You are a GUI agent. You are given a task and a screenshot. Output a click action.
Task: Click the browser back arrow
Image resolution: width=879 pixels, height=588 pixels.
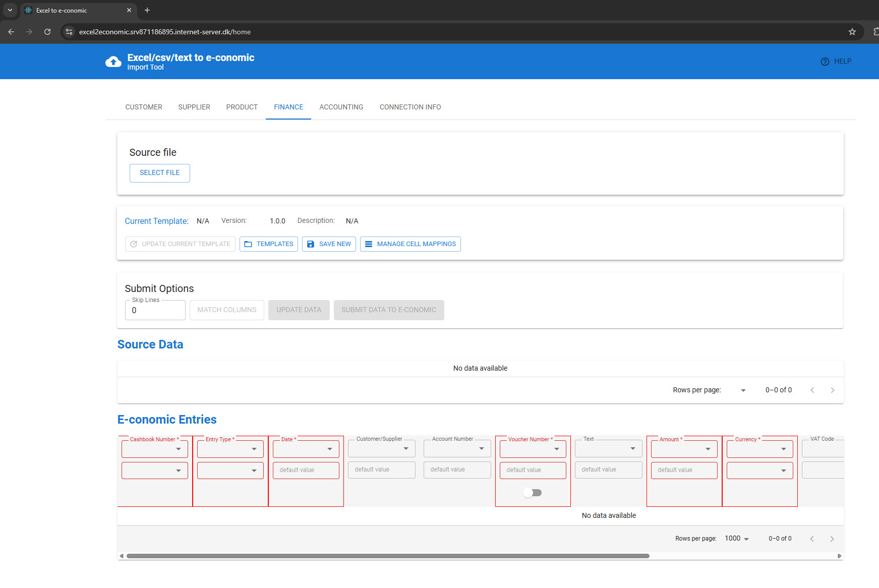(x=11, y=32)
